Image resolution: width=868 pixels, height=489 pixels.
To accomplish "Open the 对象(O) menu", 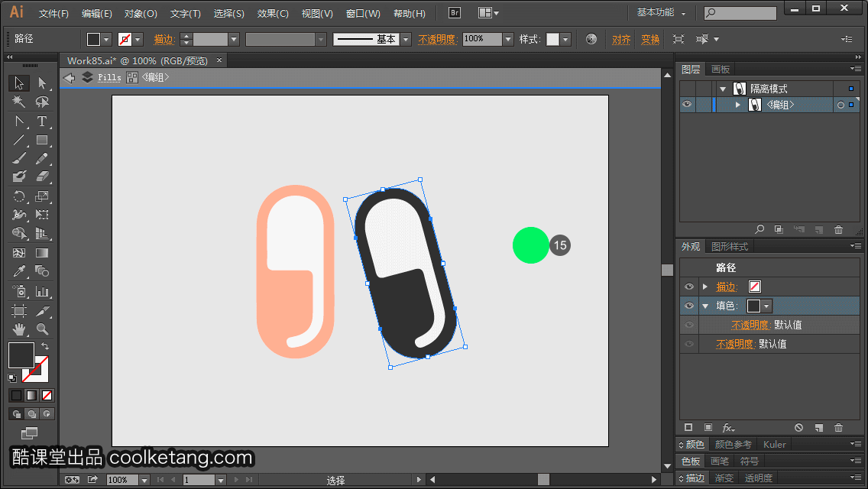I will point(141,13).
